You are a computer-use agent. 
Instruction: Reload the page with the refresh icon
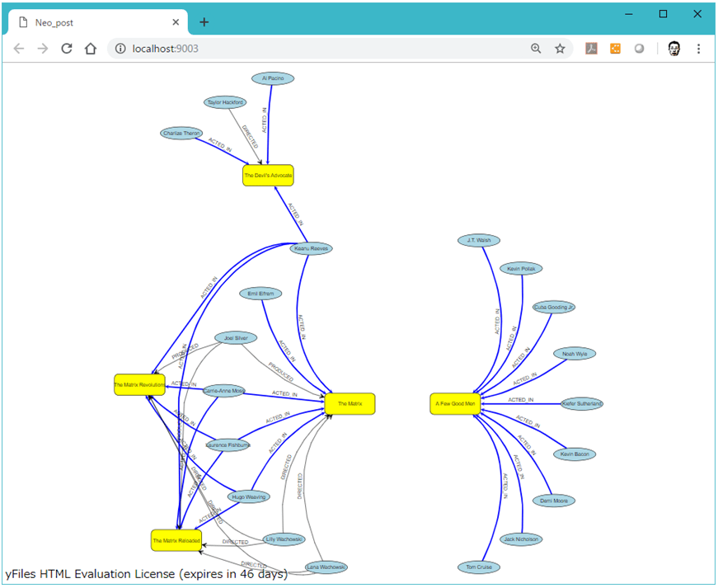click(67, 49)
